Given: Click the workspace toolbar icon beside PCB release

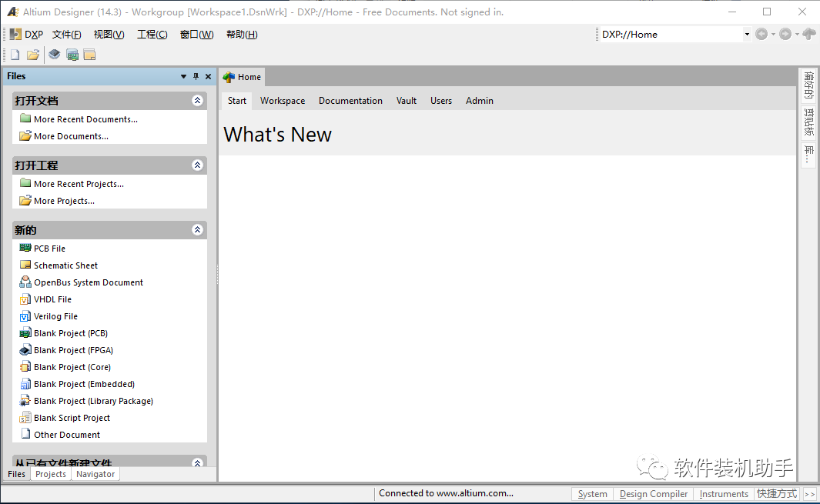Looking at the screenshot, I should click(x=89, y=55).
